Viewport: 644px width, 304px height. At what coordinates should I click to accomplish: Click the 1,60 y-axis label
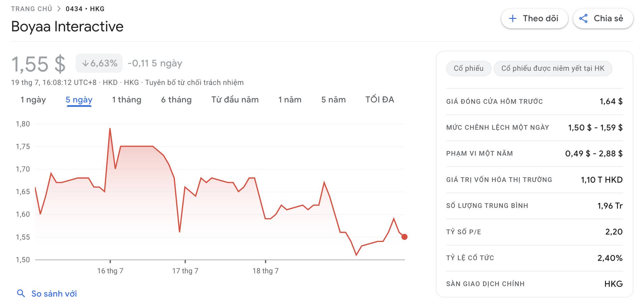coord(23,214)
